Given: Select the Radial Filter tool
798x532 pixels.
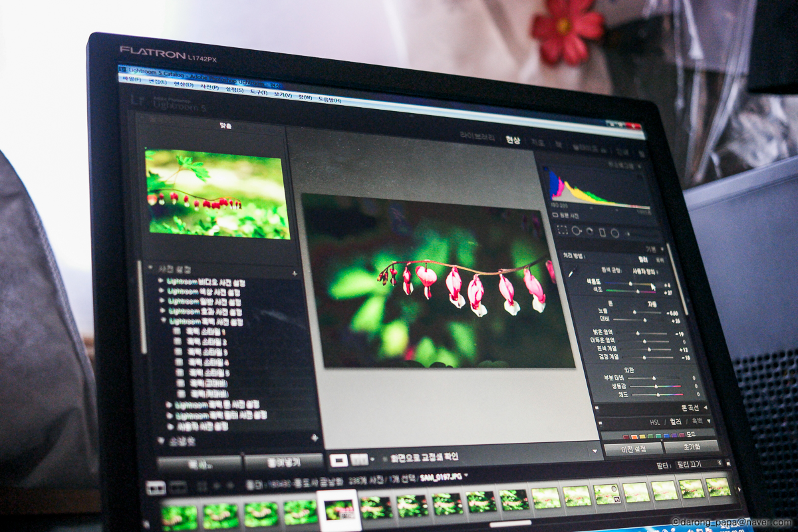Looking at the screenshot, I should tap(615, 233).
